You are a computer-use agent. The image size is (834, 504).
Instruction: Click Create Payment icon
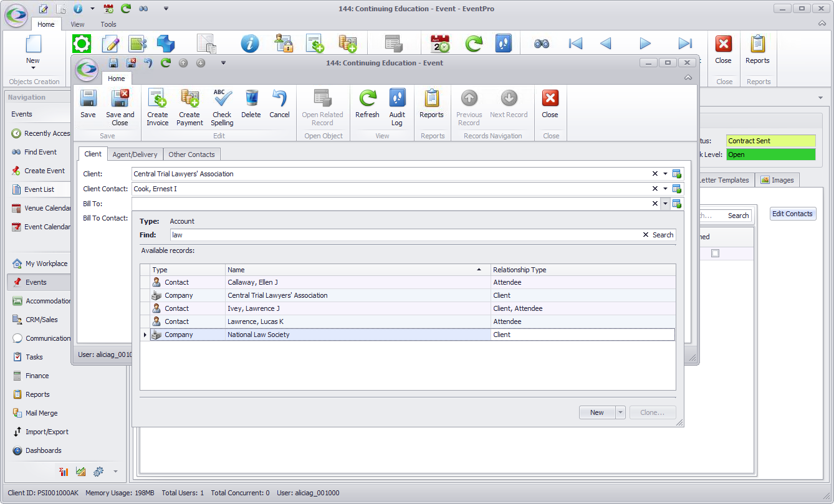coord(189,98)
